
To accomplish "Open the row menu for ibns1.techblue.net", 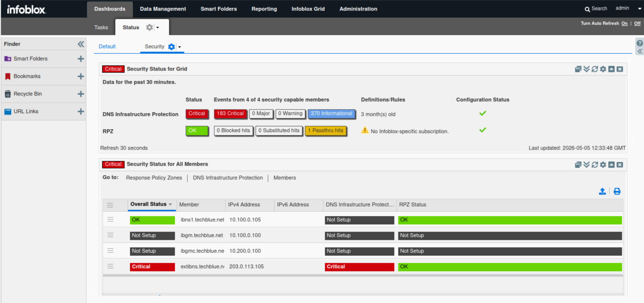I will click(110, 220).
